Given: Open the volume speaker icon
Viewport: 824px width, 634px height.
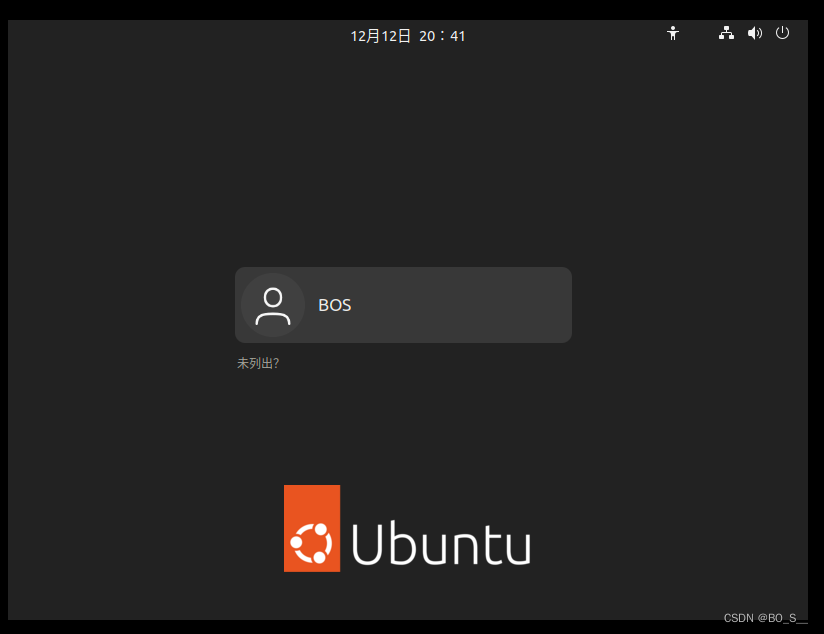Looking at the screenshot, I should point(755,33).
